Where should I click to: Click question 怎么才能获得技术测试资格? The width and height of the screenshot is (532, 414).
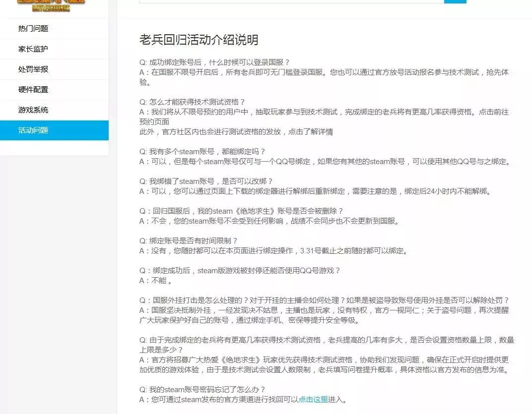tap(192, 102)
